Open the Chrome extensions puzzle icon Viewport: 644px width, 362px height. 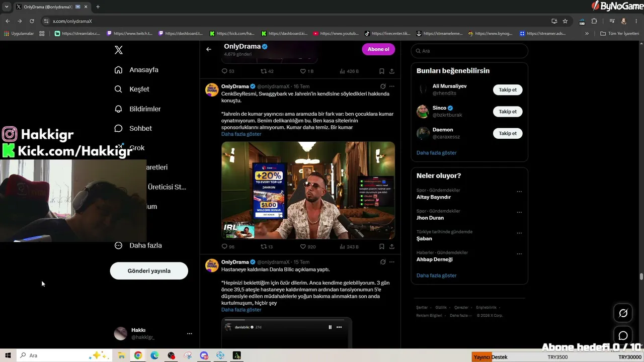pyautogui.click(x=594, y=21)
